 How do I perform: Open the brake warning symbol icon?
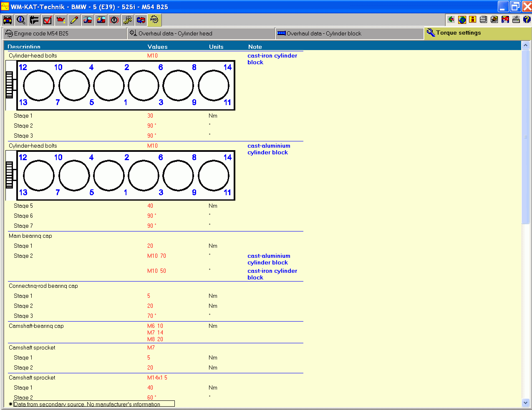(114, 20)
